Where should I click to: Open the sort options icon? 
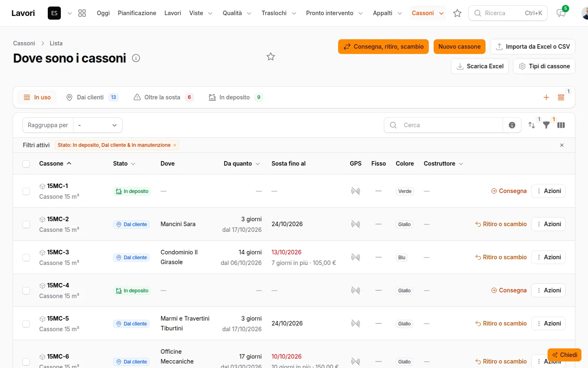click(x=532, y=125)
